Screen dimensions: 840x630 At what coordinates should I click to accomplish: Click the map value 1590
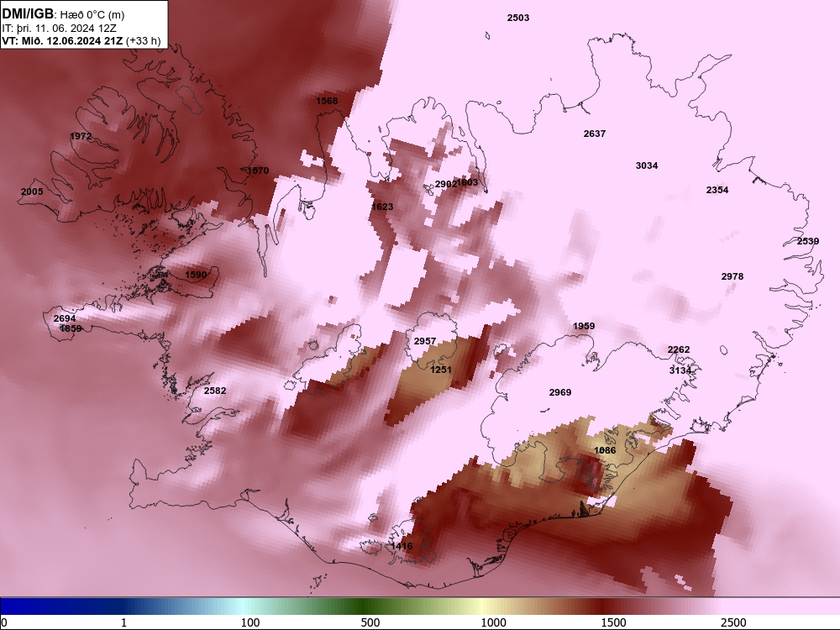[x=196, y=275]
